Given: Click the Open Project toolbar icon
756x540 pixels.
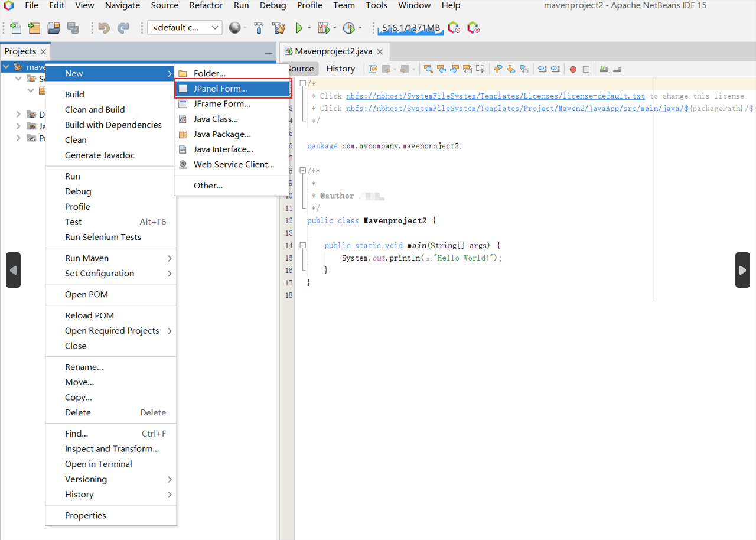Looking at the screenshot, I should 54,28.
